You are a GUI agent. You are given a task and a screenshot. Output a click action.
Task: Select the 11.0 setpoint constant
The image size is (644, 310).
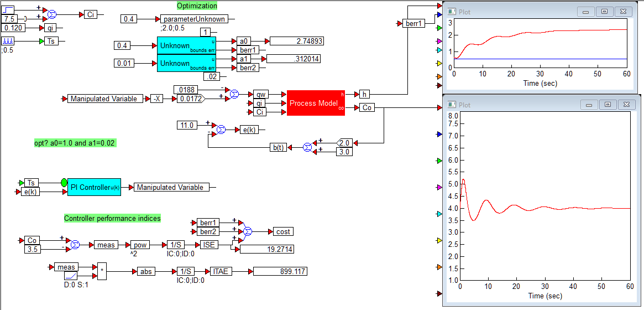pyautogui.click(x=187, y=125)
